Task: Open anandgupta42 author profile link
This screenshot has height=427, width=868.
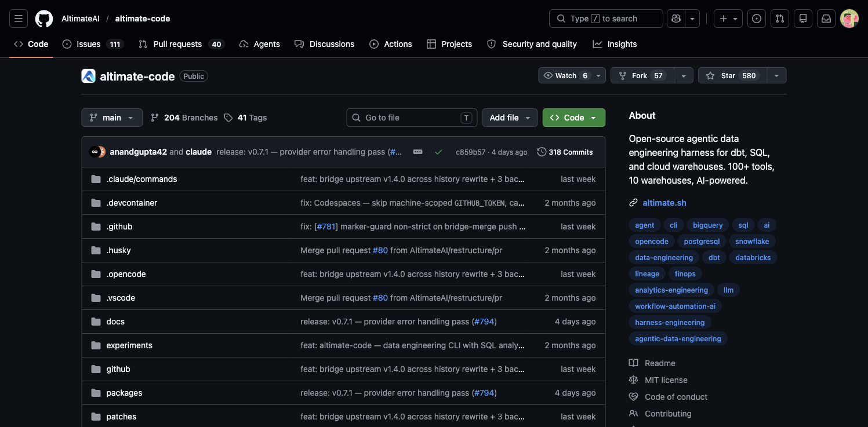Action: pyautogui.click(x=138, y=152)
